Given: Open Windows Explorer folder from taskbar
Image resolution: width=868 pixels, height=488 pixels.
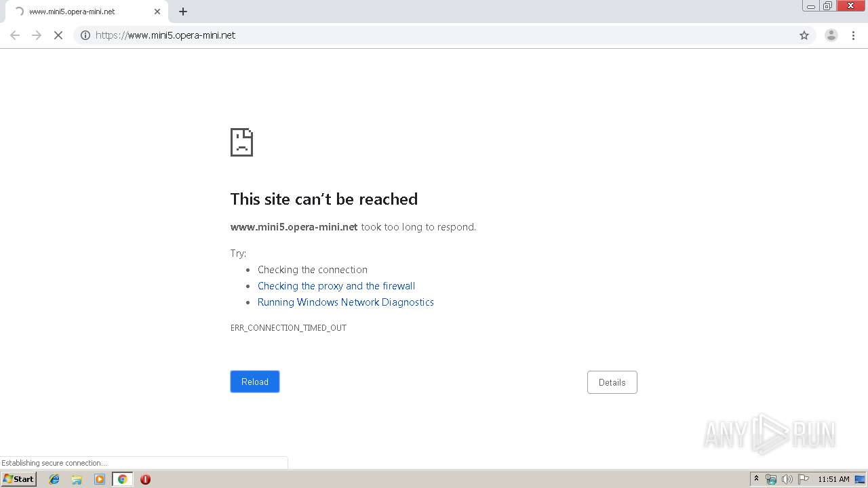Looking at the screenshot, I should tap(77, 479).
